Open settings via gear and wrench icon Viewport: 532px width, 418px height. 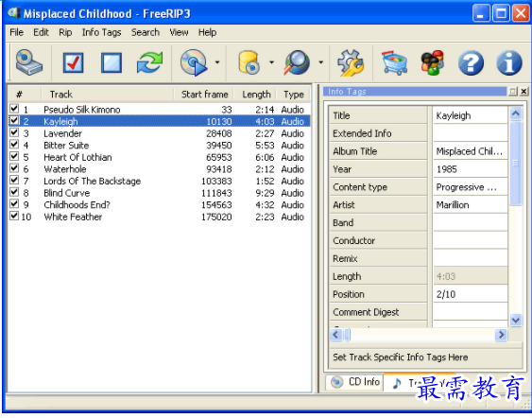(x=351, y=62)
